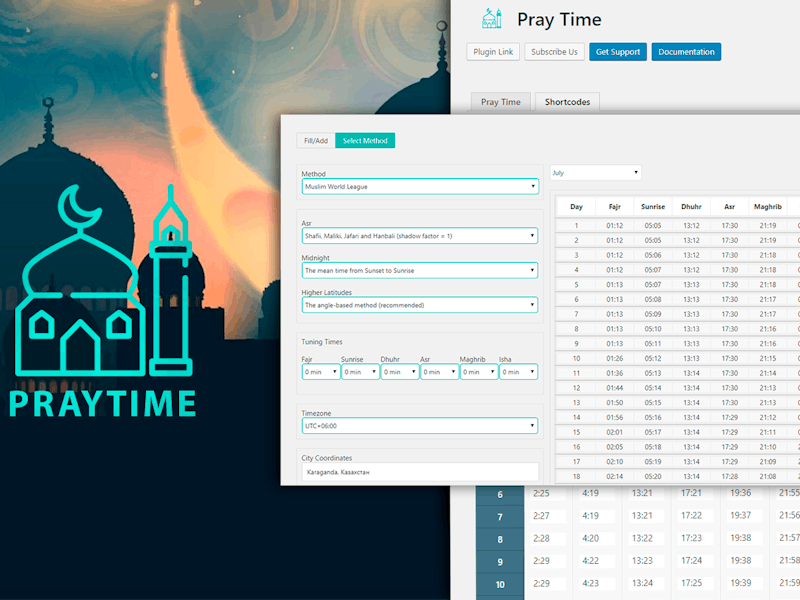
Task: Click 17:25 time in background table
Action: (x=691, y=583)
